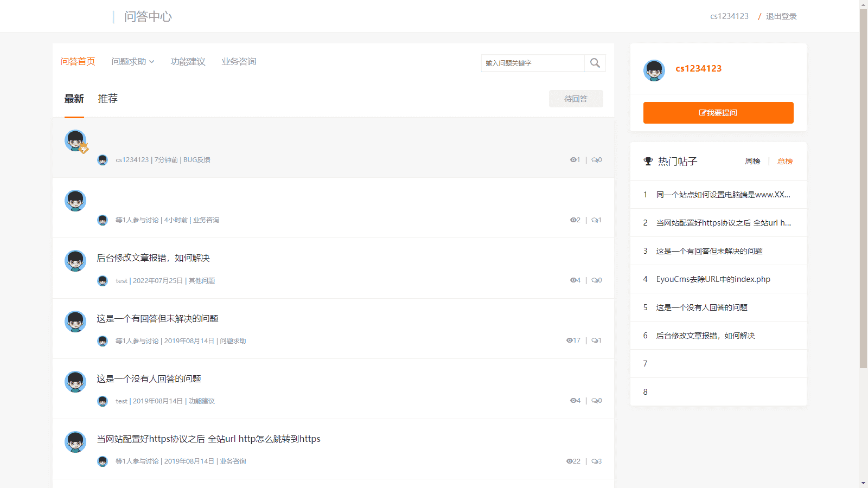The width and height of the screenshot is (868, 488).
Task: Click the trophy icon beside 热门帖子
Action: (648, 161)
